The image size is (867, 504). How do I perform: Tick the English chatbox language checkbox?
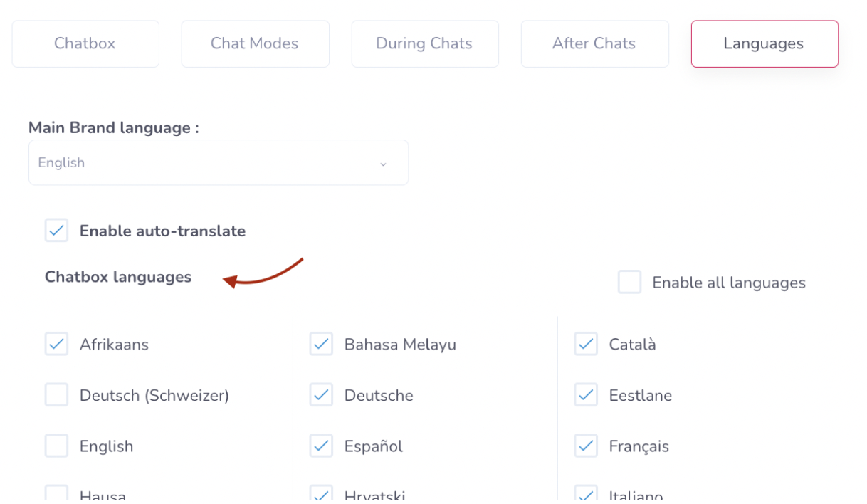coord(57,446)
